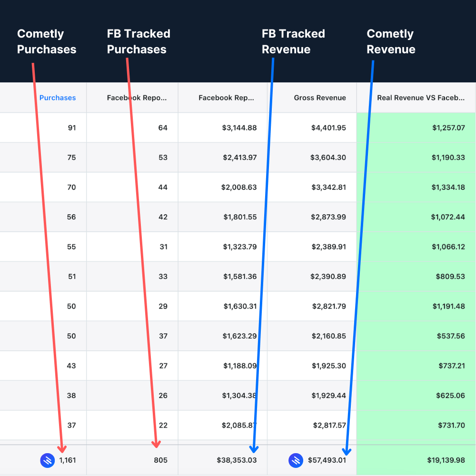Click the "Real Revenue VS Faceb..." header
The height and width of the screenshot is (476, 476).
421,98
